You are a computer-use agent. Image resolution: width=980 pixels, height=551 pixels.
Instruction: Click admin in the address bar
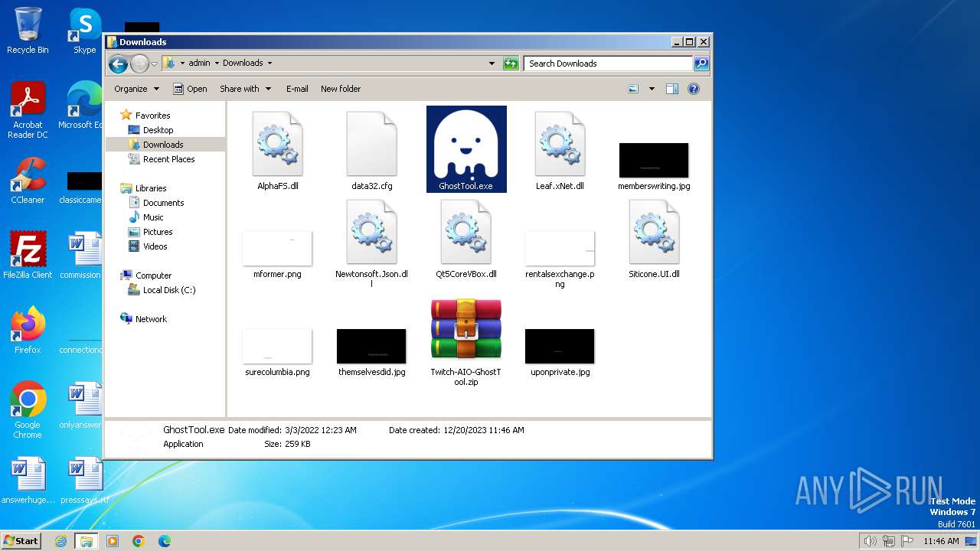[199, 64]
